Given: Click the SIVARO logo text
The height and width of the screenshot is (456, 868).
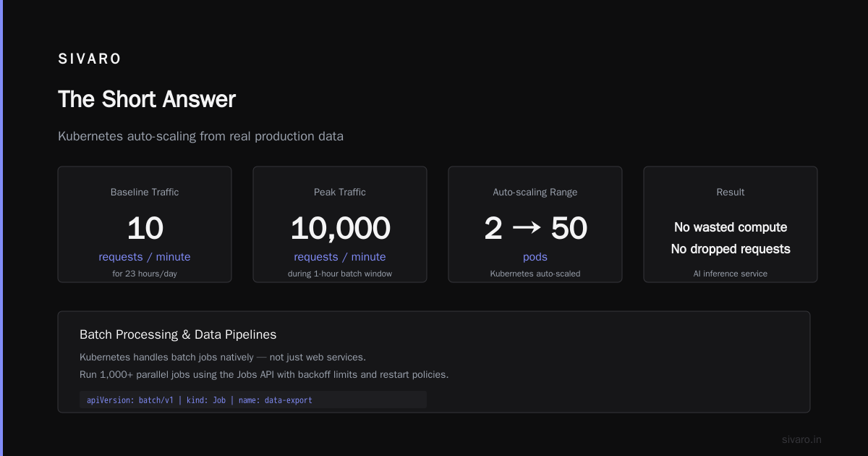Looking at the screenshot, I should click(x=90, y=59).
